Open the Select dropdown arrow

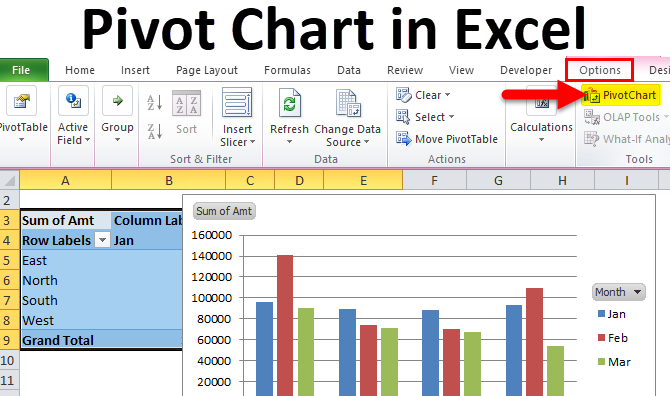tap(451, 117)
